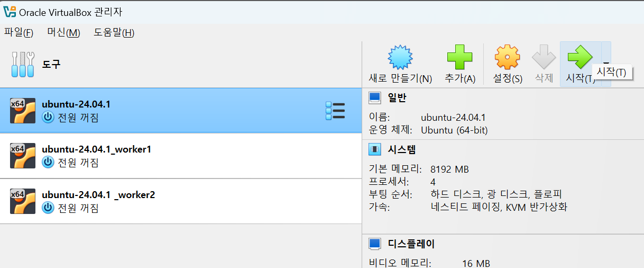
Task: Click the 도구 tools icon
Action: pyautogui.click(x=23, y=65)
